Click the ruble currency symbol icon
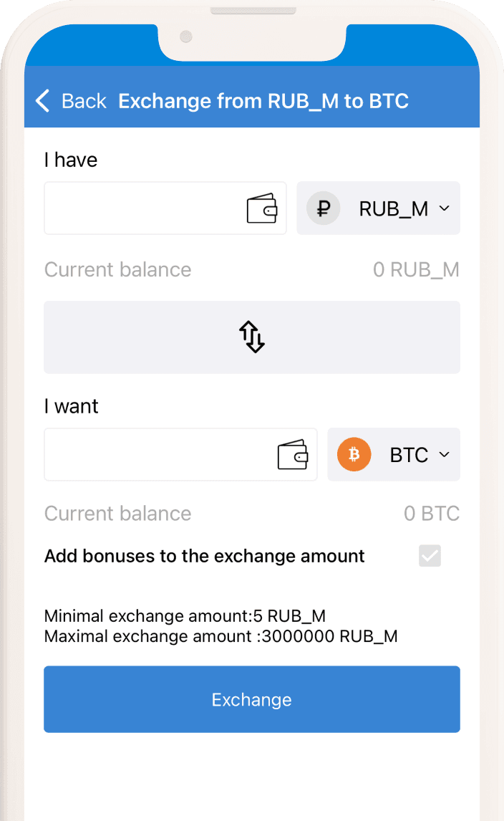This screenshot has width=504, height=821. coord(324,208)
